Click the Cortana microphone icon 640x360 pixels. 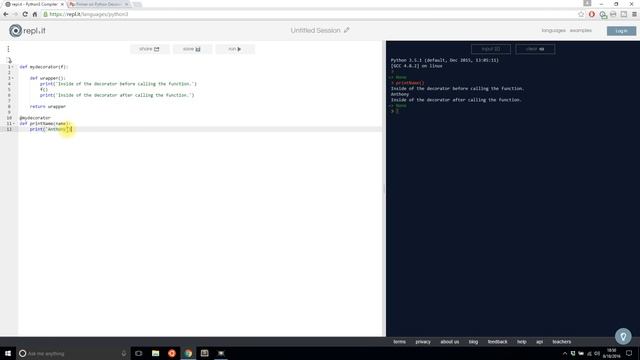click(124, 353)
